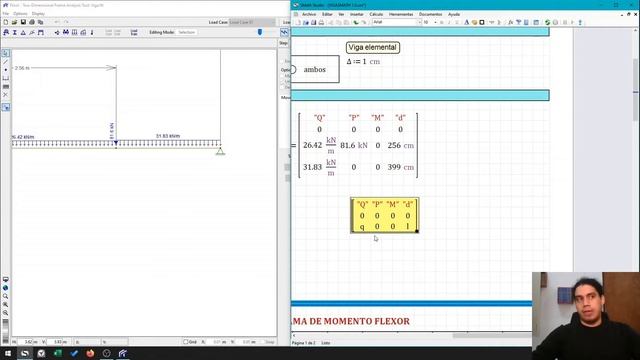This screenshot has width=640, height=360.
Task: Click blue shield icon in Ftool toolbar
Action: click(260, 32)
